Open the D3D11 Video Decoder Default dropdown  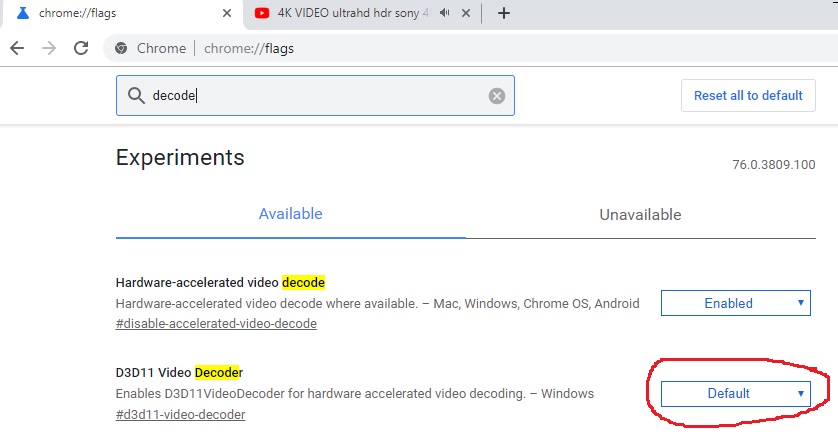pos(735,393)
